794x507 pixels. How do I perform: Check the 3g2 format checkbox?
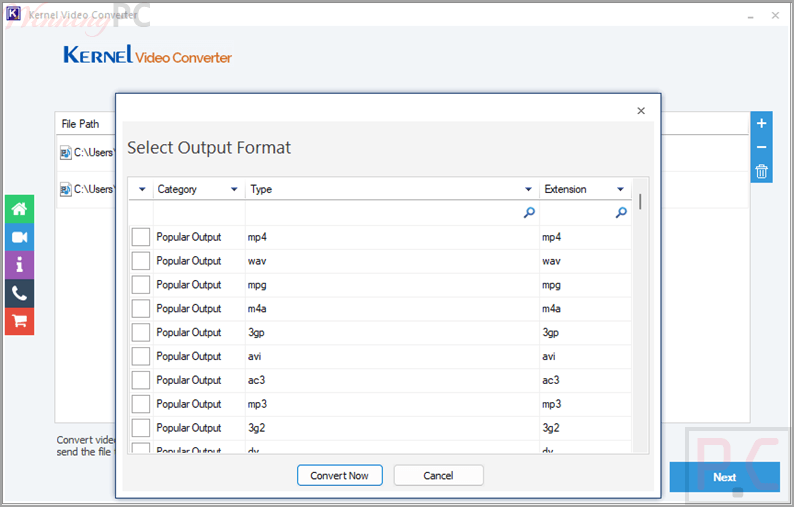click(141, 427)
